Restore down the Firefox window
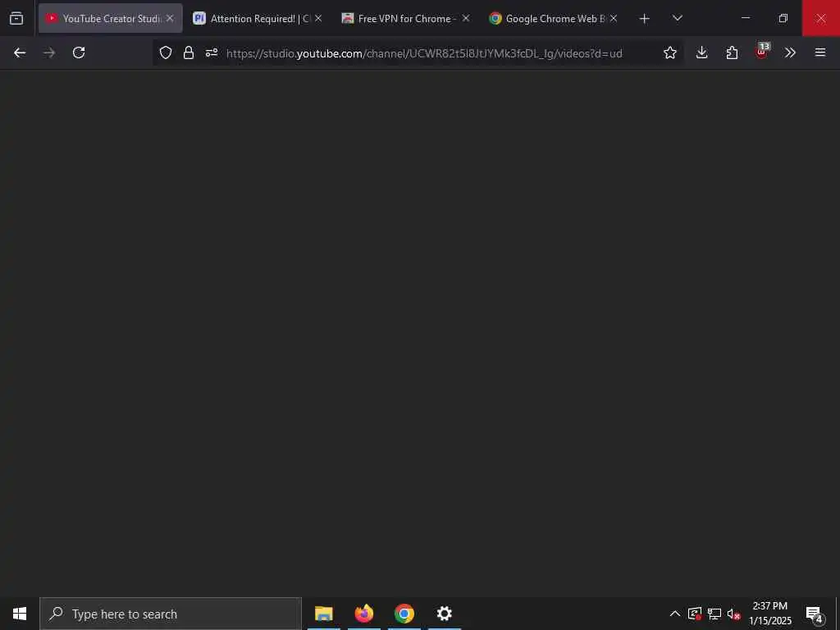The height and width of the screenshot is (630, 840). click(x=783, y=18)
